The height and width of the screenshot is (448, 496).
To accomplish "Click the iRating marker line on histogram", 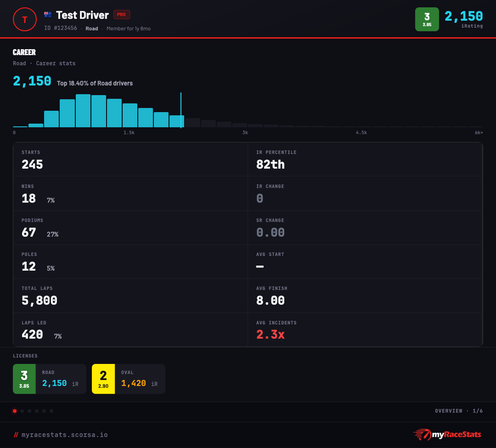I will tap(181, 110).
